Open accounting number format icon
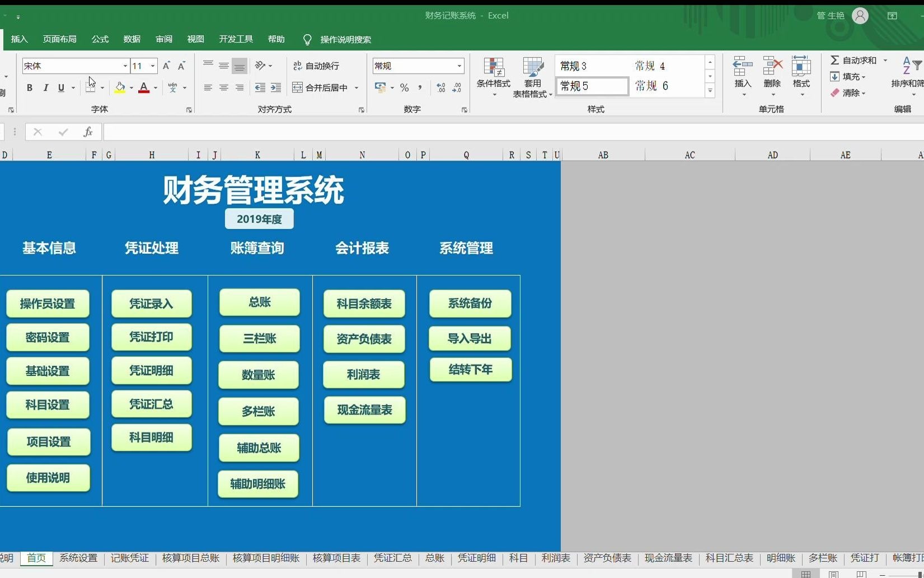The image size is (924, 578). [381, 87]
